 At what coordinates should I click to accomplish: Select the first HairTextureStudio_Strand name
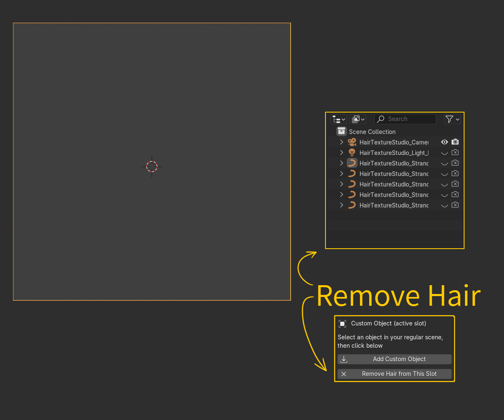394,163
